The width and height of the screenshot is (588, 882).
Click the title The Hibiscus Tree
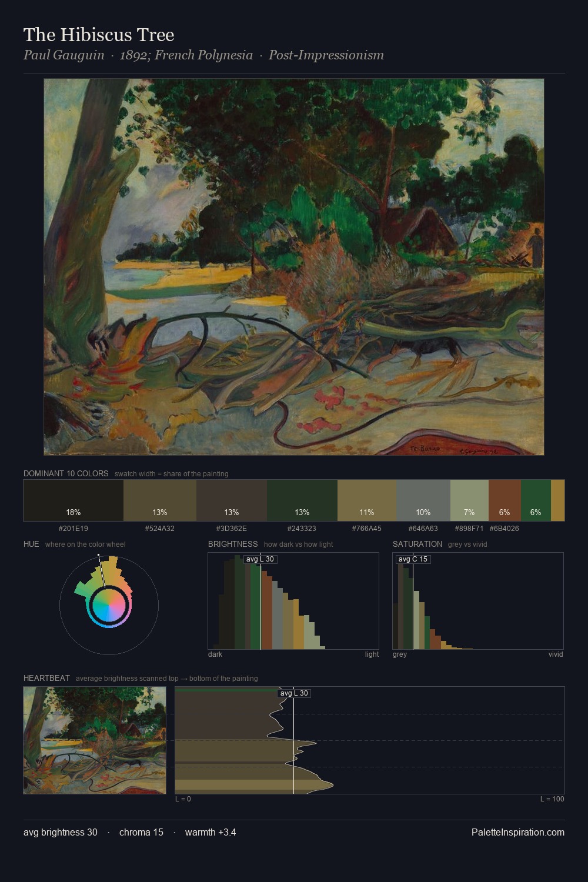coord(99,35)
